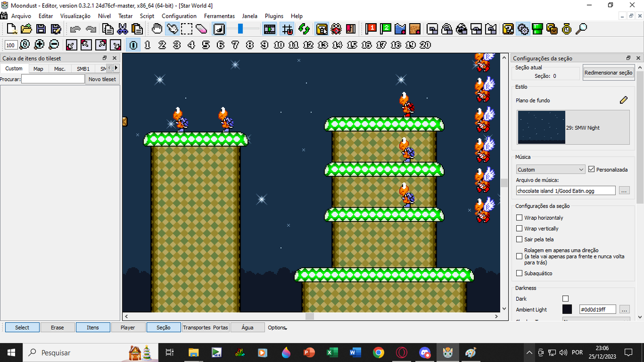Click Redimensionar seção button
644x362 pixels.
608,73
